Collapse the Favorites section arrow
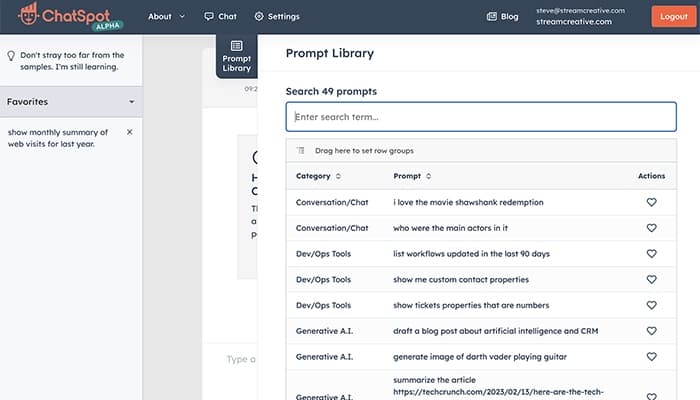The width and height of the screenshot is (700, 400). 131,102
